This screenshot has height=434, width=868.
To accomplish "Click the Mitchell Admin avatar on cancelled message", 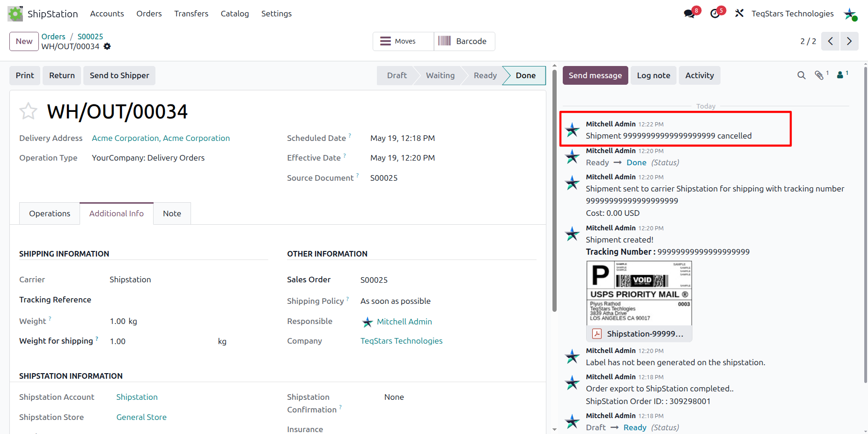I will 572,130.
